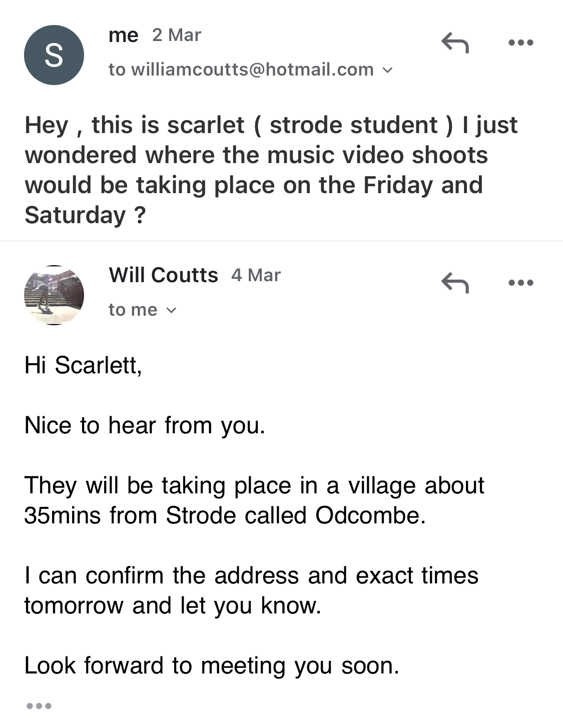Open more options for Will Coutts' email
Viewport: 563px width, 728px height.
coord(520,283)
